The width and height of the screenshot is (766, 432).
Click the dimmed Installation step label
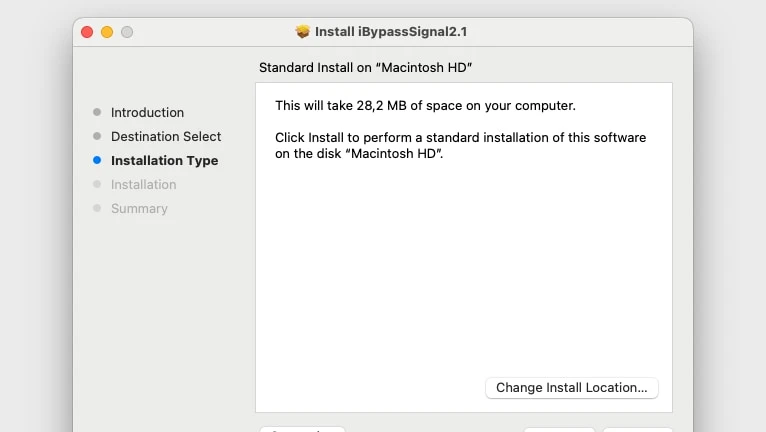(x=143, y=184)
